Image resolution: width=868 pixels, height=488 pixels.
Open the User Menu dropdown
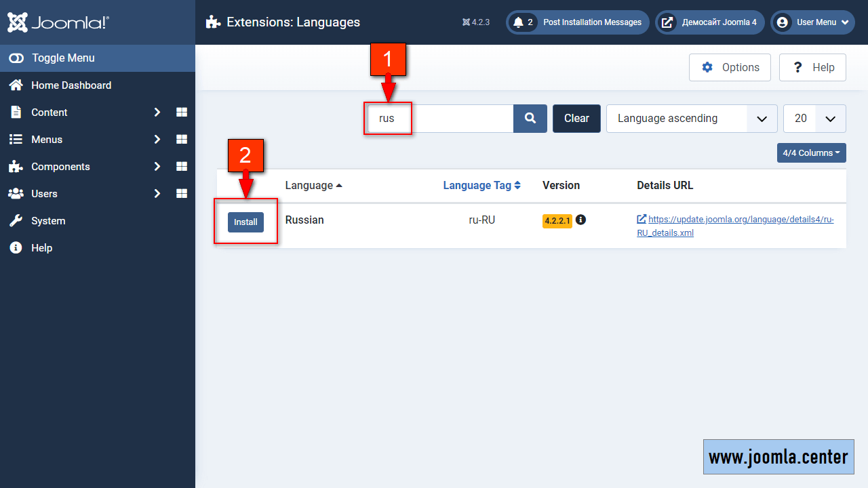(812, 22)
